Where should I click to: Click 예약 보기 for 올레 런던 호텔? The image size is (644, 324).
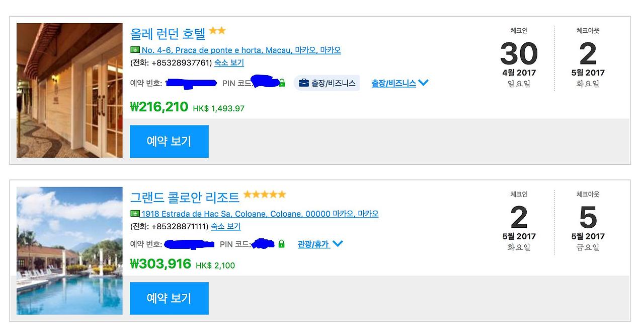pos(169,141)
